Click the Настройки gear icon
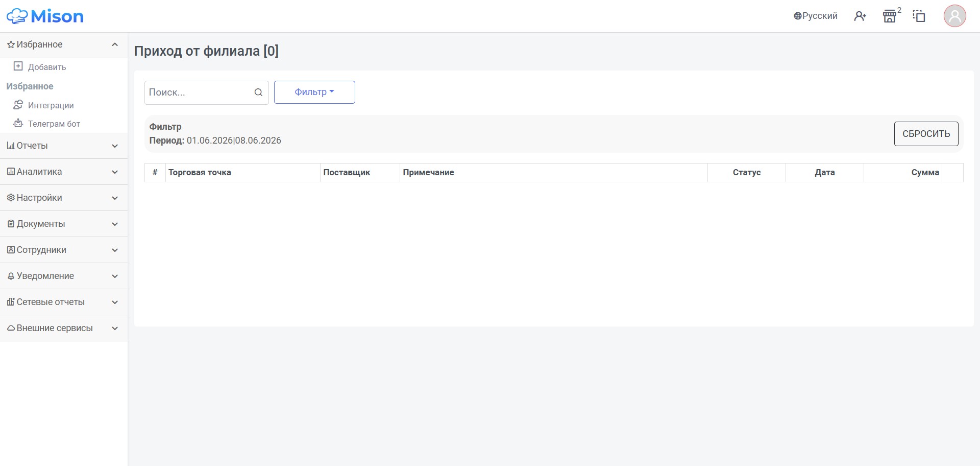 (x=11, y=198)
